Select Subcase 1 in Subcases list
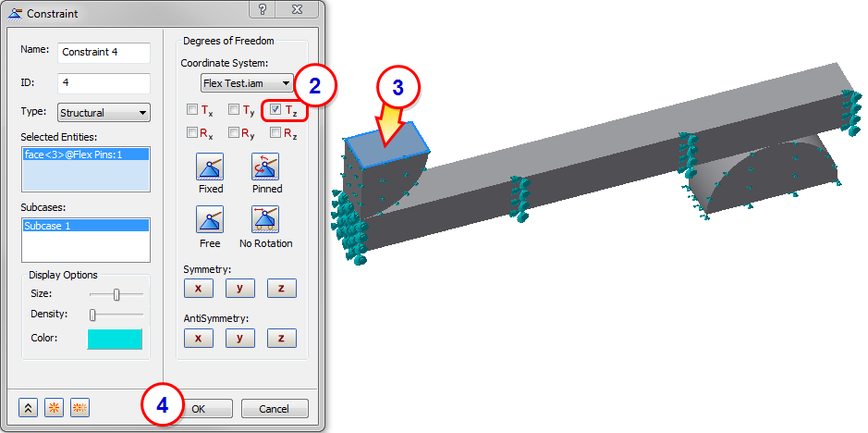Viewport: 868px width, 433px height. point(86,226)
